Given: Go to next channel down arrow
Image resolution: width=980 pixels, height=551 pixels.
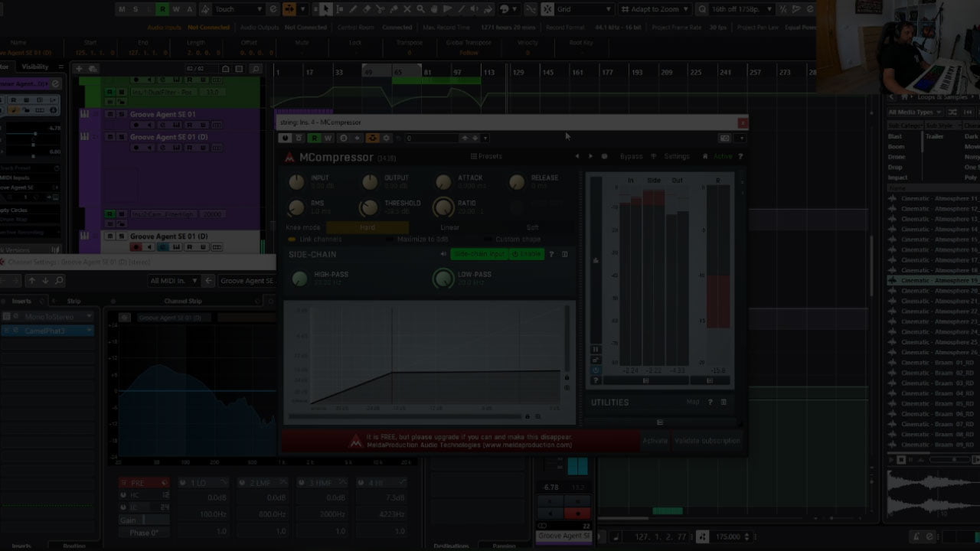Looking at the screenshot, I should pyautogui.click(x=45, y=281).
